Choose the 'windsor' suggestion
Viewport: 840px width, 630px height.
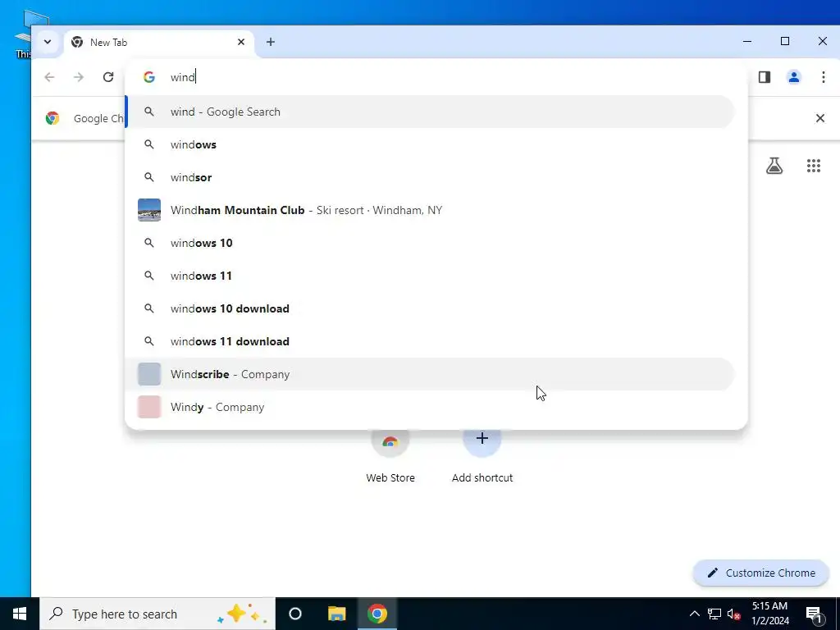tap(430, 177)
